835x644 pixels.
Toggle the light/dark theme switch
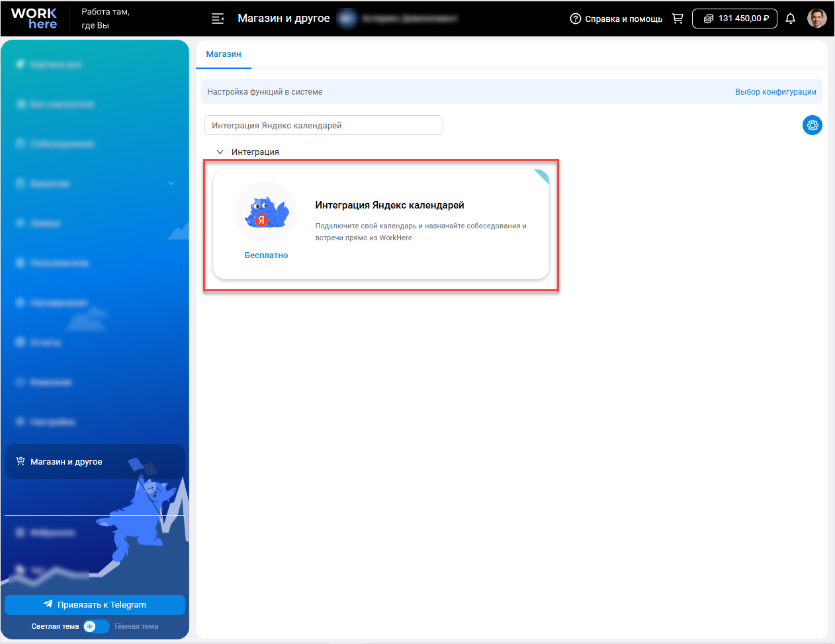click(96, 626)
